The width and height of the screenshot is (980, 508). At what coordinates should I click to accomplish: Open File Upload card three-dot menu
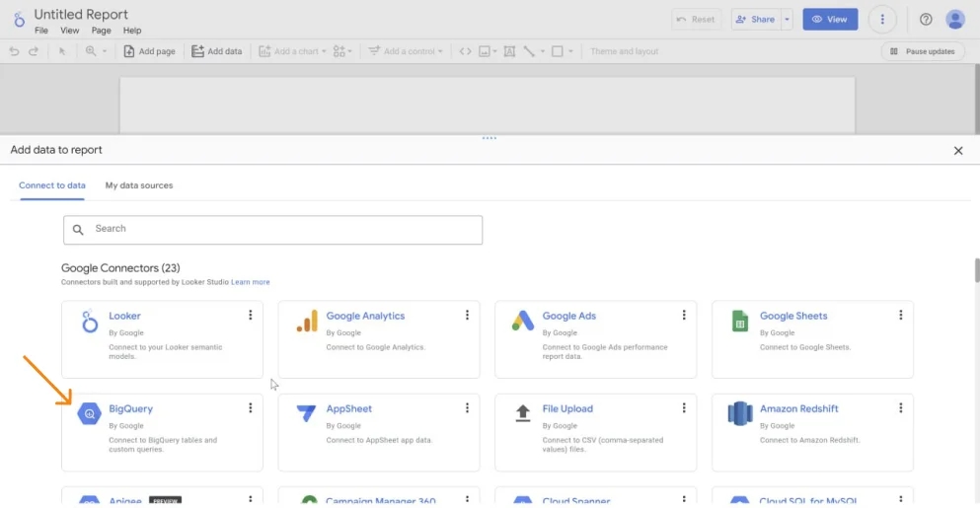[684, 408]
